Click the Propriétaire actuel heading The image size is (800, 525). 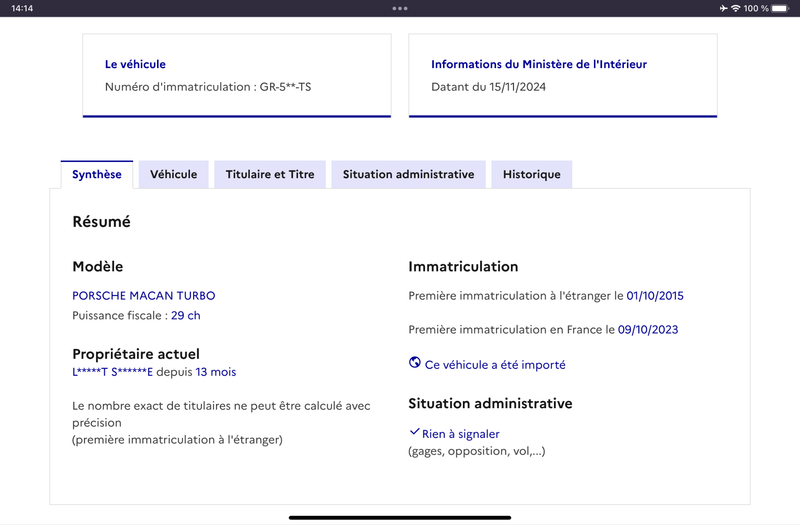point(136,354)
